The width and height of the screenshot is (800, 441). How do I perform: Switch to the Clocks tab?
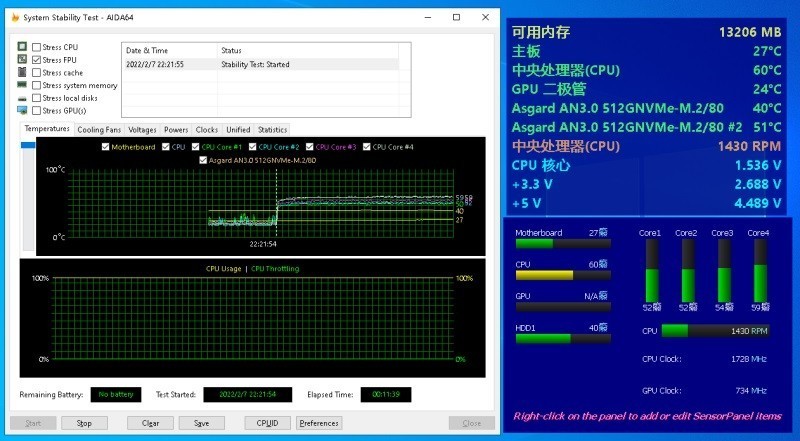coord(207,130)
